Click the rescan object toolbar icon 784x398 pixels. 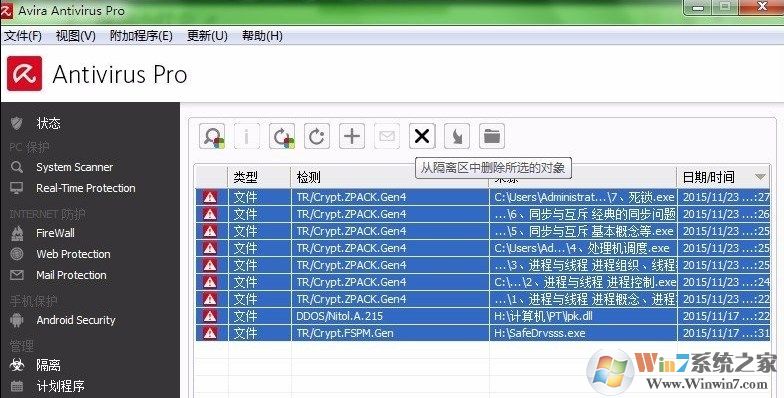click(212, 136)
